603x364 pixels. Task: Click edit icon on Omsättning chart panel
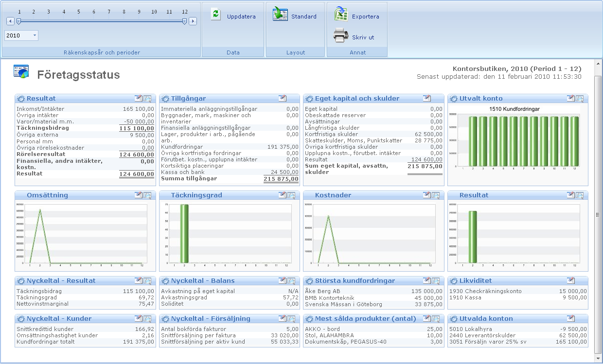[138, 195]
